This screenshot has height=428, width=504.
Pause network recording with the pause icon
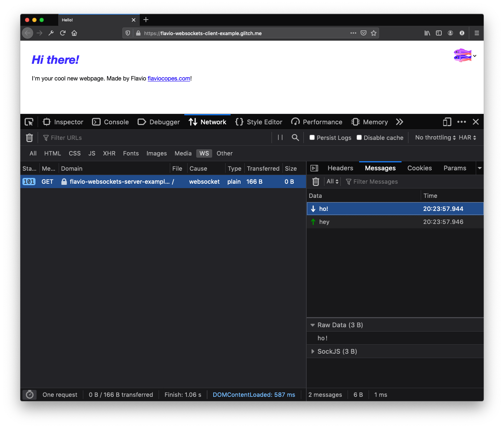coord(280,138)
